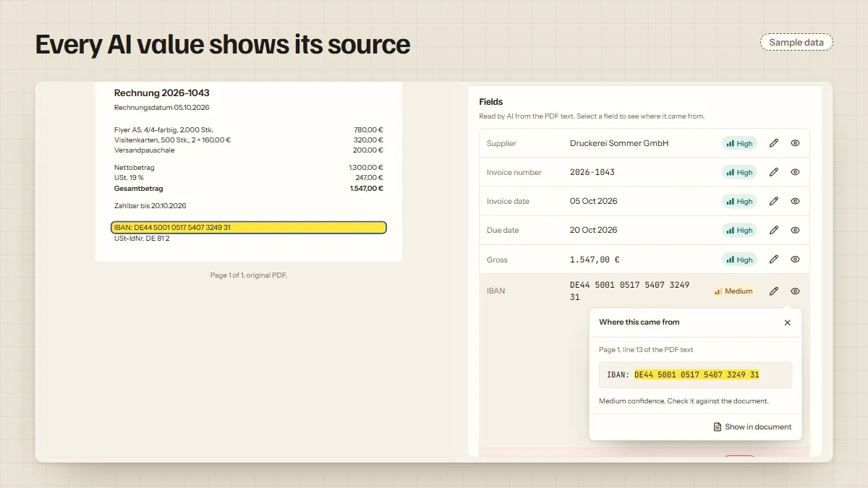
Task: Click the Versandpauschale line item
Action: pos(249,150)
